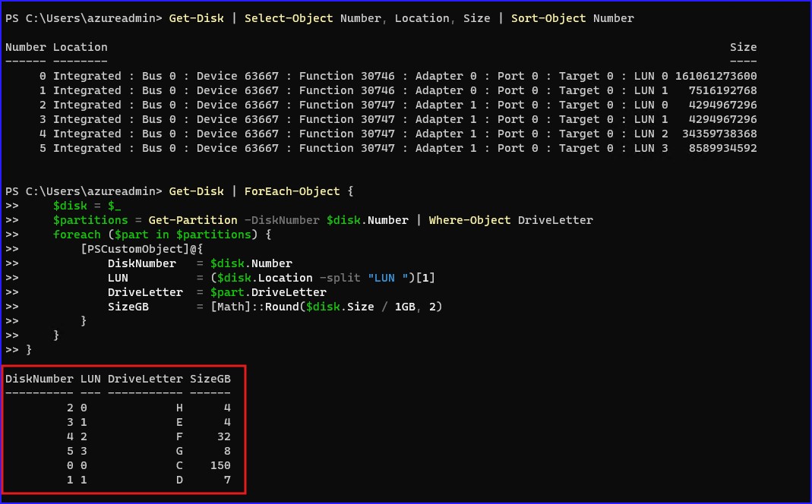The image size is (812, 504).
Task: Click the DiskNumber header in the results table
Action: tap(39, 378)
